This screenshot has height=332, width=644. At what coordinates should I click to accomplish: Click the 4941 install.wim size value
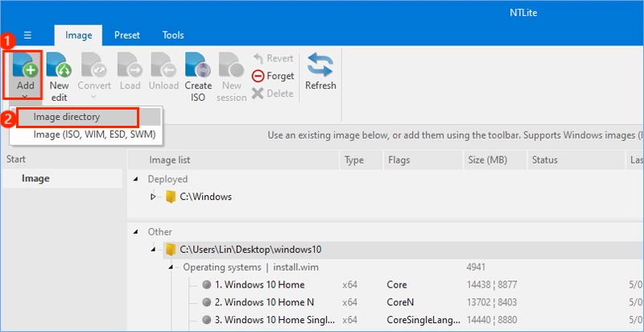tap(476, 268)
